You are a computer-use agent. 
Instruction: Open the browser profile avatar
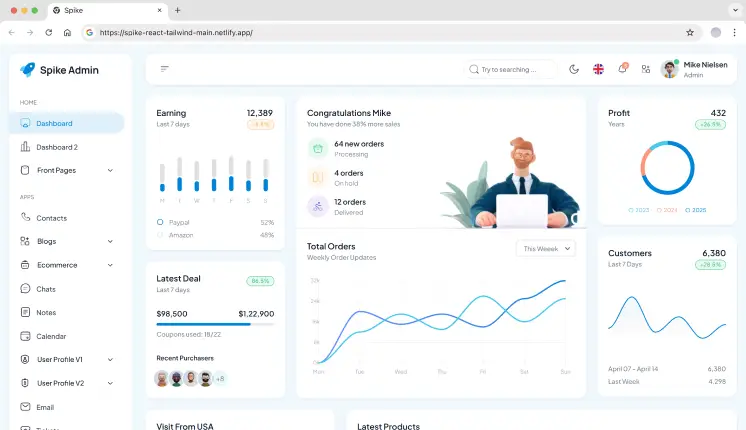716,32
